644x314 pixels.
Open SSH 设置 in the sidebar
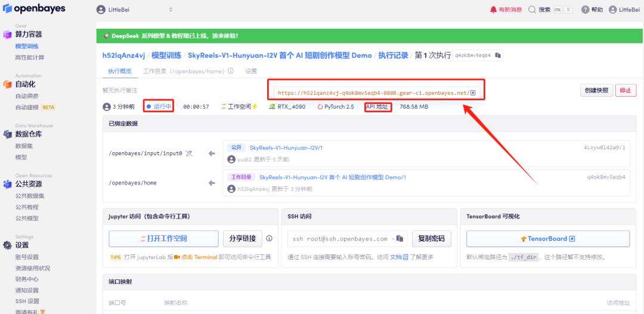27,301
